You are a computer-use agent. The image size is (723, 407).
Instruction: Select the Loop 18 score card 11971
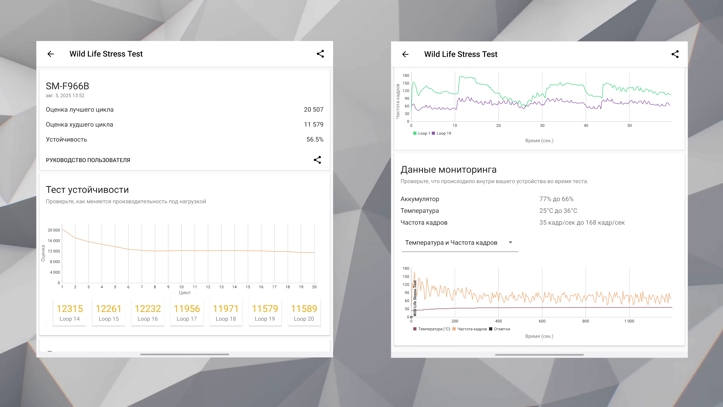(225, 312)
